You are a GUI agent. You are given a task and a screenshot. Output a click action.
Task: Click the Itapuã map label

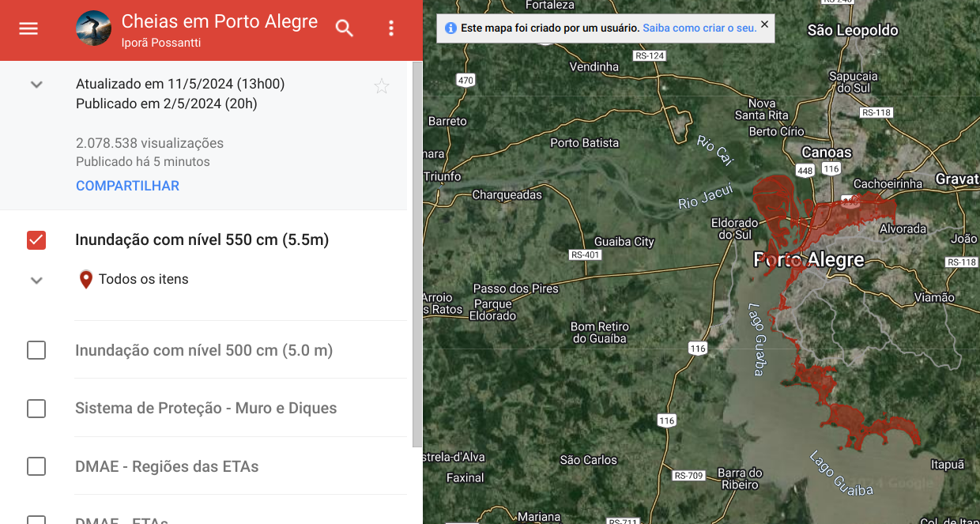coord(948,465)
